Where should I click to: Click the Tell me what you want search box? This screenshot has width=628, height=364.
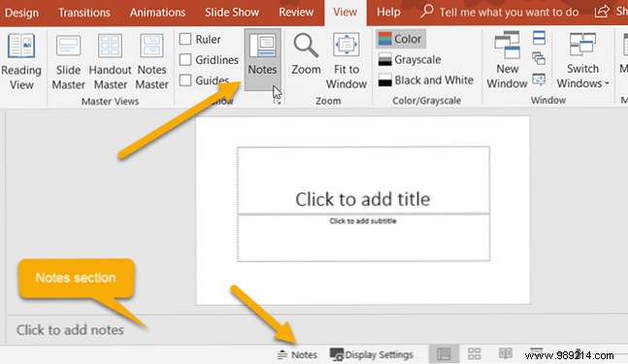(501, 13)
